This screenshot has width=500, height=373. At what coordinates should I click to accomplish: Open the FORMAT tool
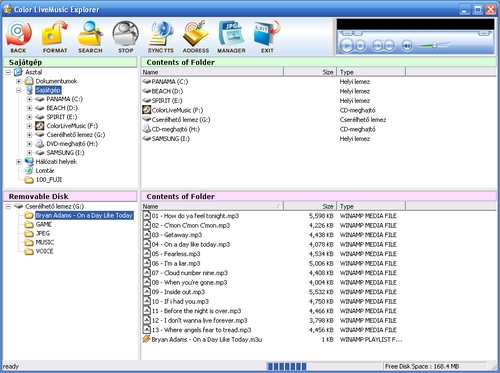[55, 37]
